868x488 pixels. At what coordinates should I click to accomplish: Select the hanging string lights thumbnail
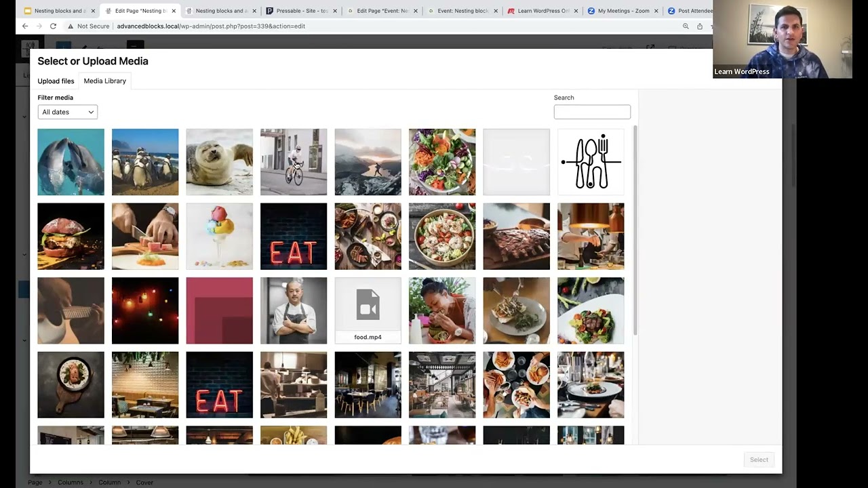[145, 310]
